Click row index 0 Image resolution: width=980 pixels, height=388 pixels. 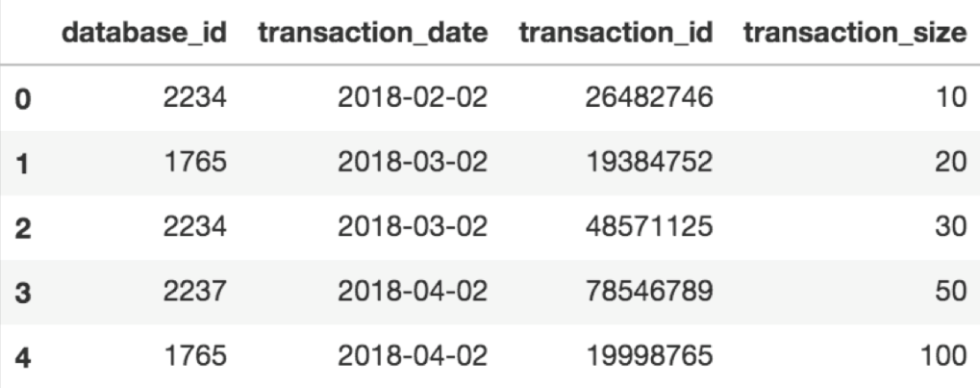coord(22,99)
